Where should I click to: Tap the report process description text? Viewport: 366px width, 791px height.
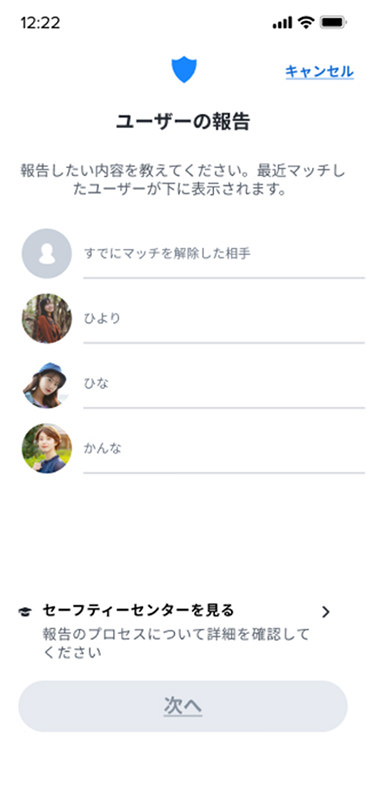[x=176, y=643]
